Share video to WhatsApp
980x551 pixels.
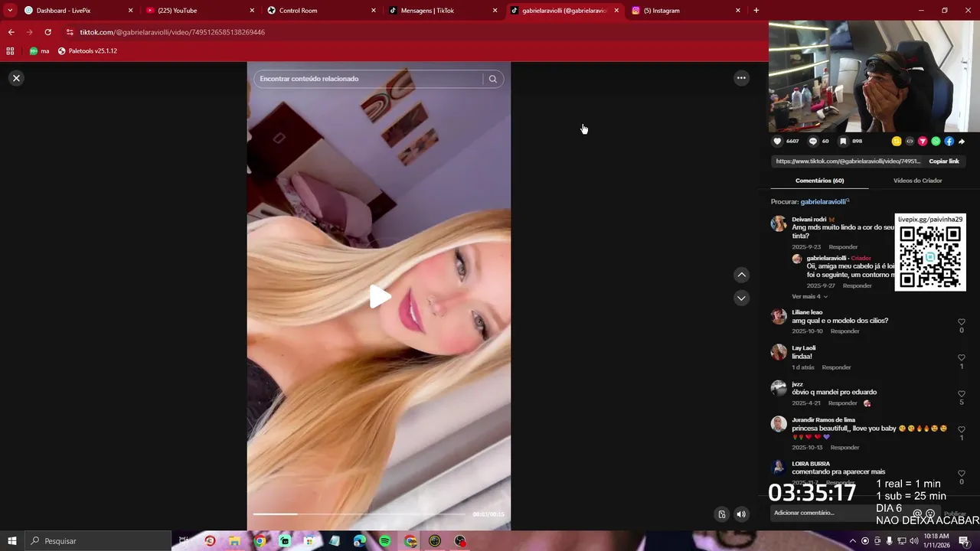tap(936, 141)
